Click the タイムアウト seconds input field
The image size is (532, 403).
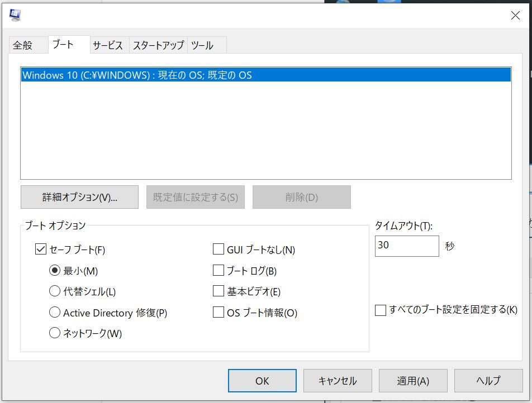pyautogui.click(x=407, y=246)
